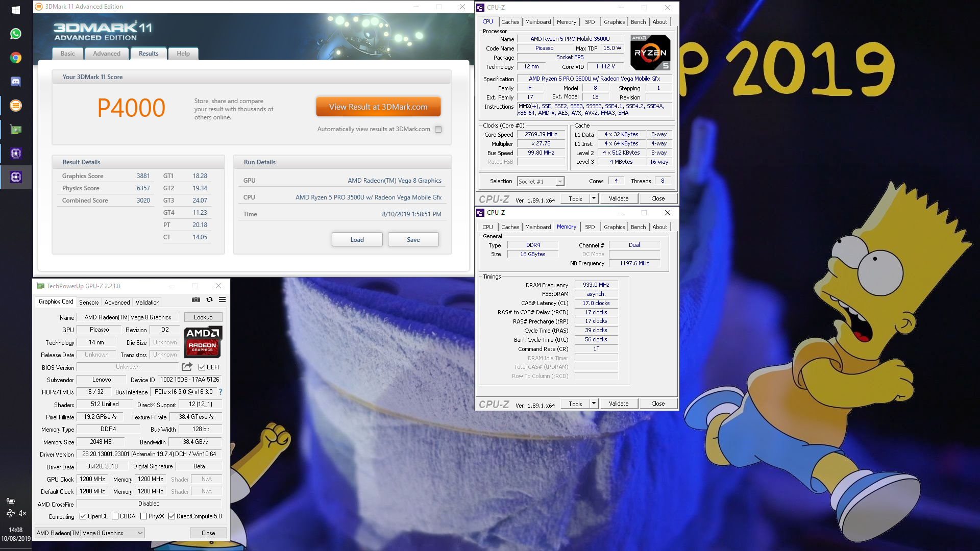Open the Graphics tab in top CPU-Z
Image resolution: width=980 pixels, height=551 pixels.
click(x=614, y=22)
